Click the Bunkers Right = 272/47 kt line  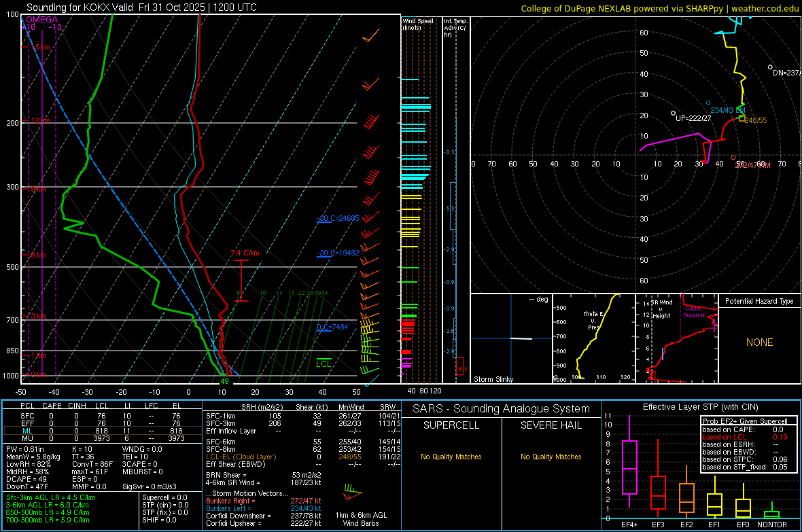(264, 501)
